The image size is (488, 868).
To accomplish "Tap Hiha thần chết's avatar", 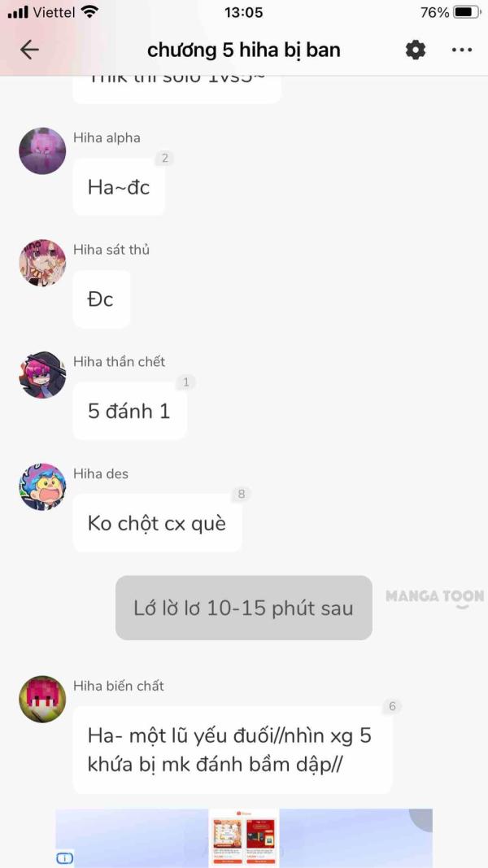I will tap(42, 375).
